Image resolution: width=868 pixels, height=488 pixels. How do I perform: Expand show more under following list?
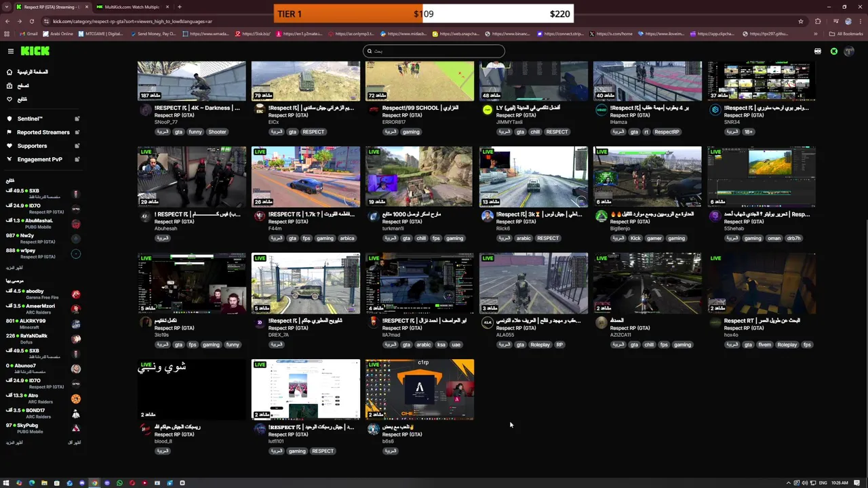pyautogui.click(x=14, y=268)
